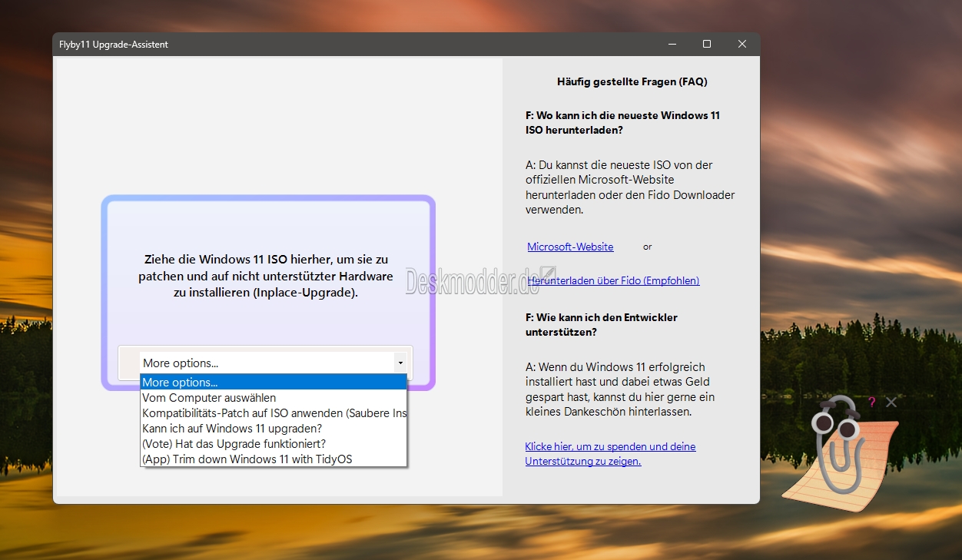Screen dimensions: 962x560
Task: Click the donation link 'Klicke hier, um zu spenden'
Action: tap(610, 454)
